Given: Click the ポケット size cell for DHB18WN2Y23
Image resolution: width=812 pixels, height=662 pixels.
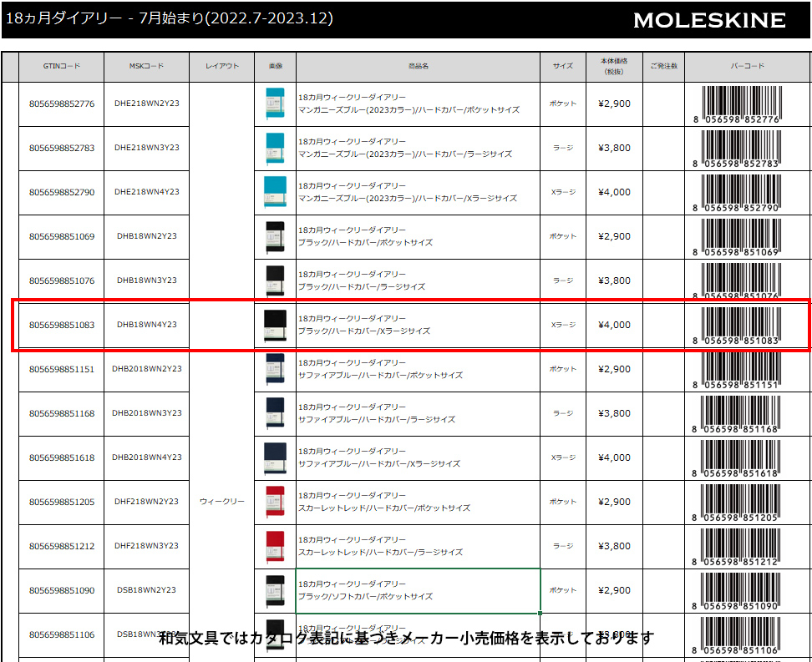Looking at the screenshot, I should click(x=563, y=236).
